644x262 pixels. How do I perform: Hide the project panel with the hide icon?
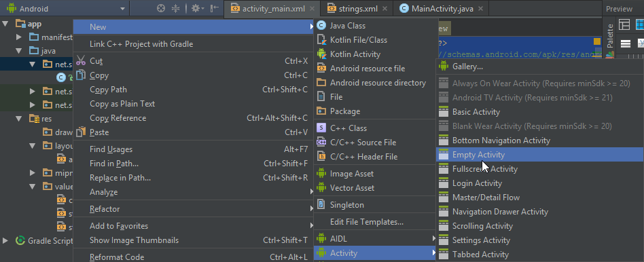[x=215, y=8]
